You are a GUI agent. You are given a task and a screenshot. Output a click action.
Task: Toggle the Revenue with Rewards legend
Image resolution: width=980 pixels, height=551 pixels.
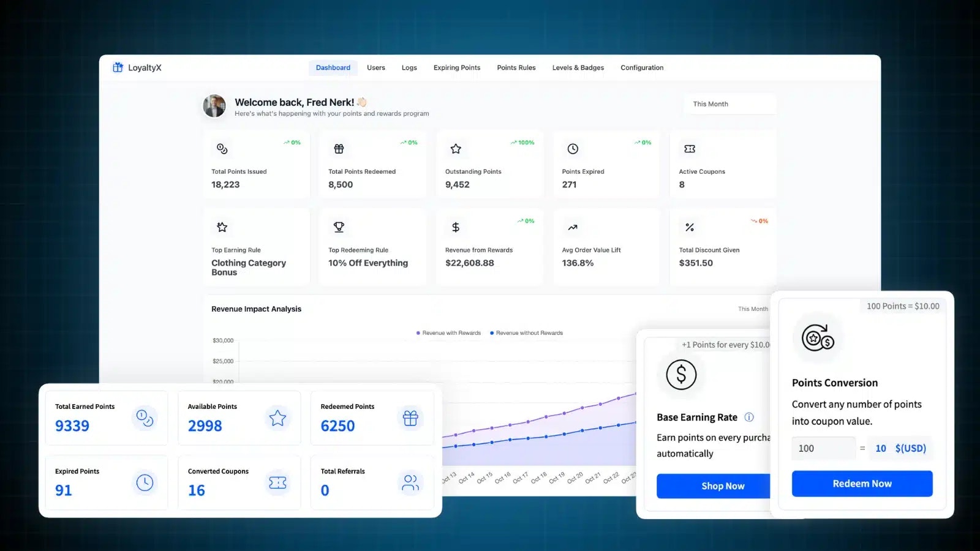pos(449,332)
